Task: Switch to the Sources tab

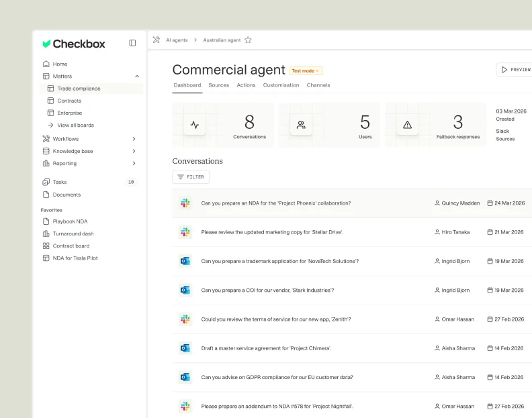Action: click(219, 85)
